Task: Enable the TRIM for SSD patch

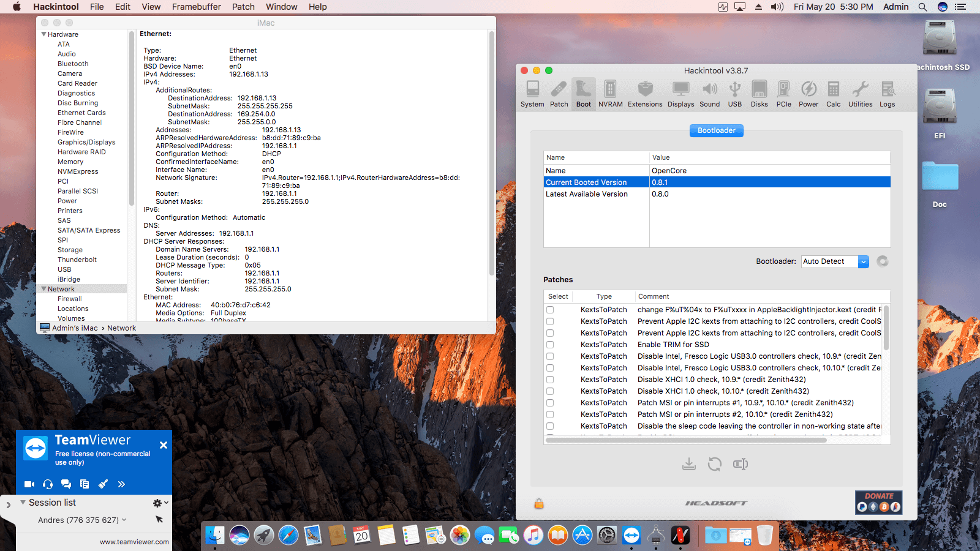Action: click(x=549, y=344)
